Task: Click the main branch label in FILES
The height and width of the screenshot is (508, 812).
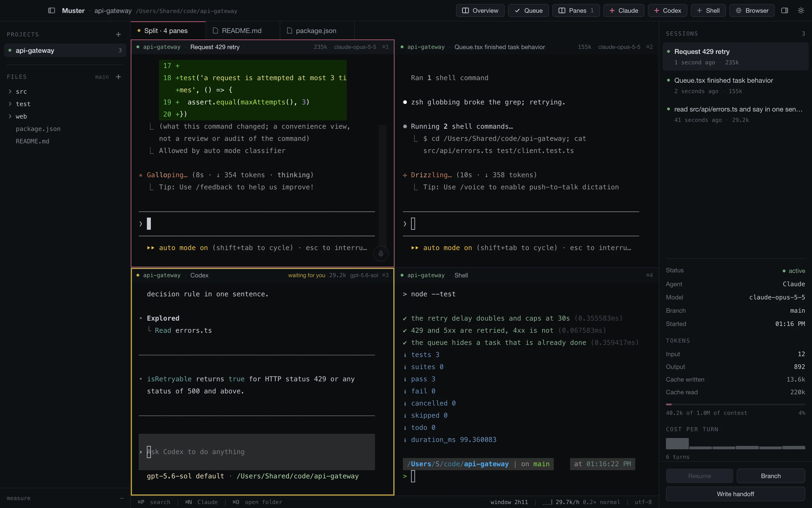Action: [x=102, y=77]
